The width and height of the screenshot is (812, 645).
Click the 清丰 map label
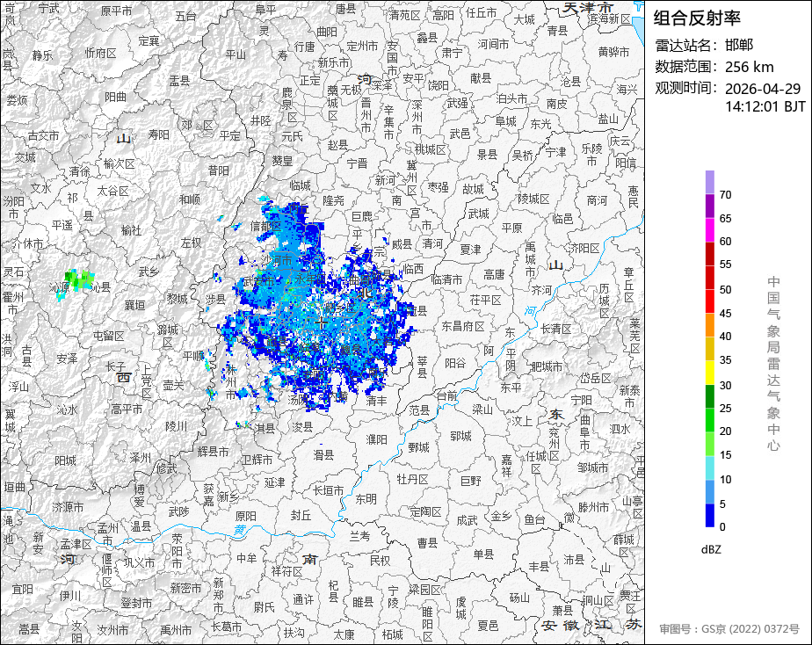(x=376, y=401)
